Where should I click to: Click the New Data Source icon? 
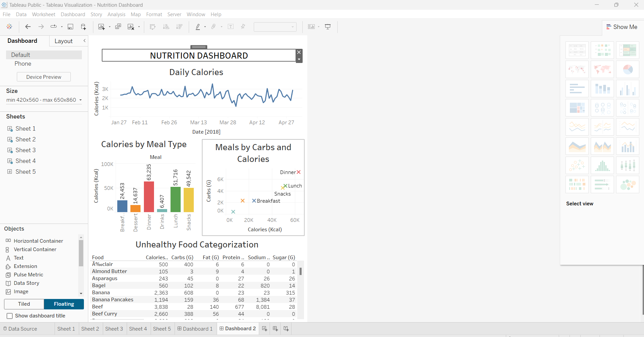click(x=83, y=27)
